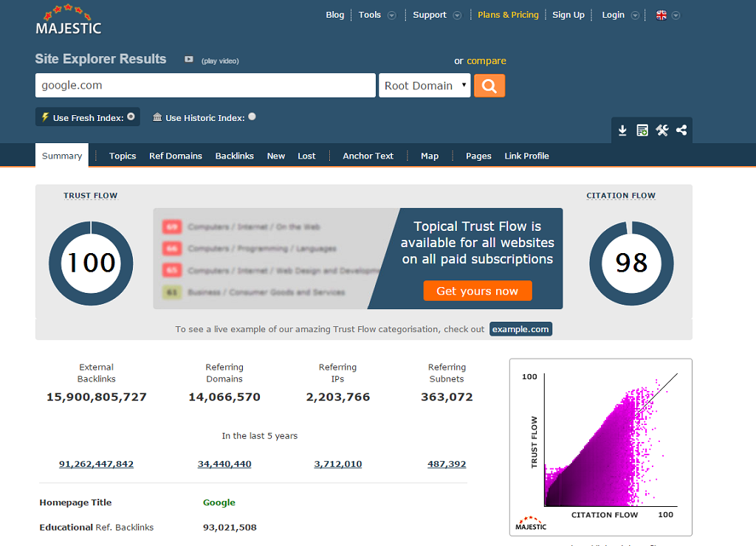This screenshot has width=756, height=546.
Task: Click the Google homepage title link
Action: 219,502
